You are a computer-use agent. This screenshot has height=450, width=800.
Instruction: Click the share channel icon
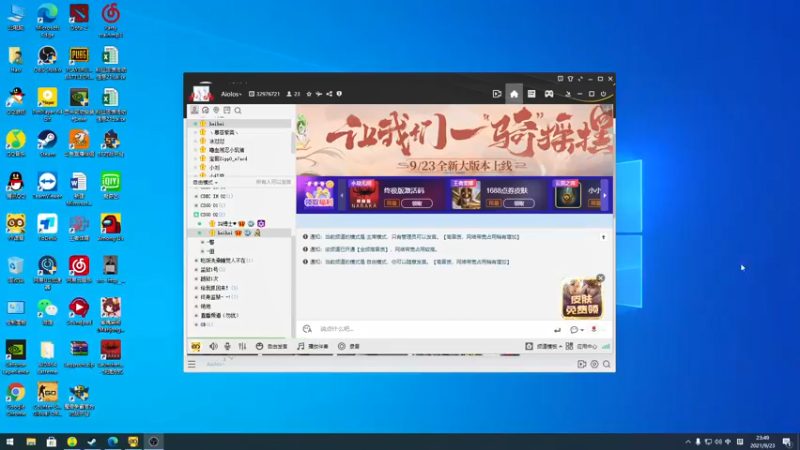coord(329,94)
